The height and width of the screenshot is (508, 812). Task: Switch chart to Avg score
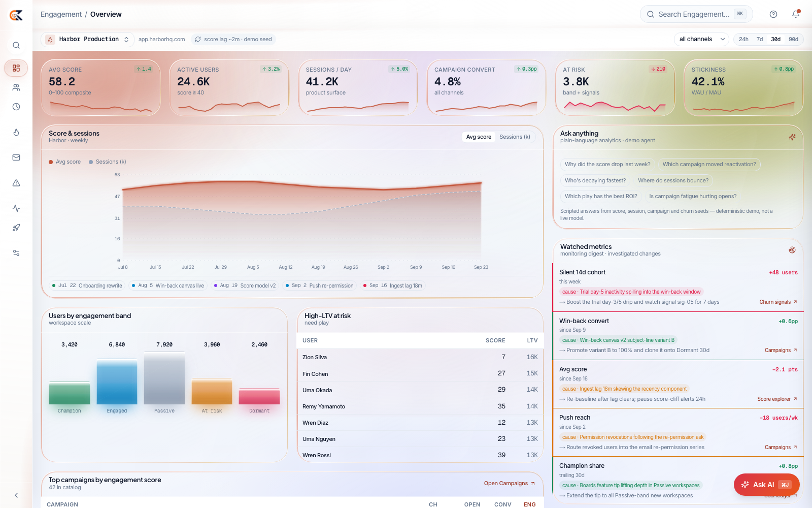tap(479, 137)
